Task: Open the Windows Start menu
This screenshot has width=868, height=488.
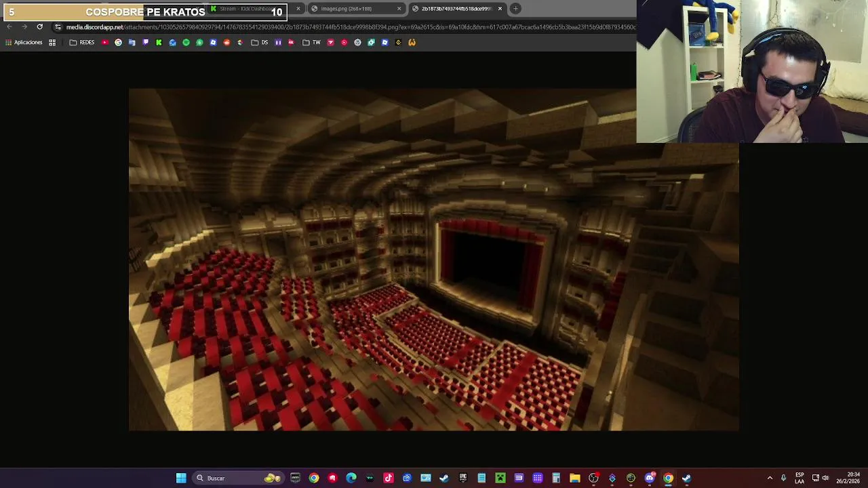Action: (181, 478)
